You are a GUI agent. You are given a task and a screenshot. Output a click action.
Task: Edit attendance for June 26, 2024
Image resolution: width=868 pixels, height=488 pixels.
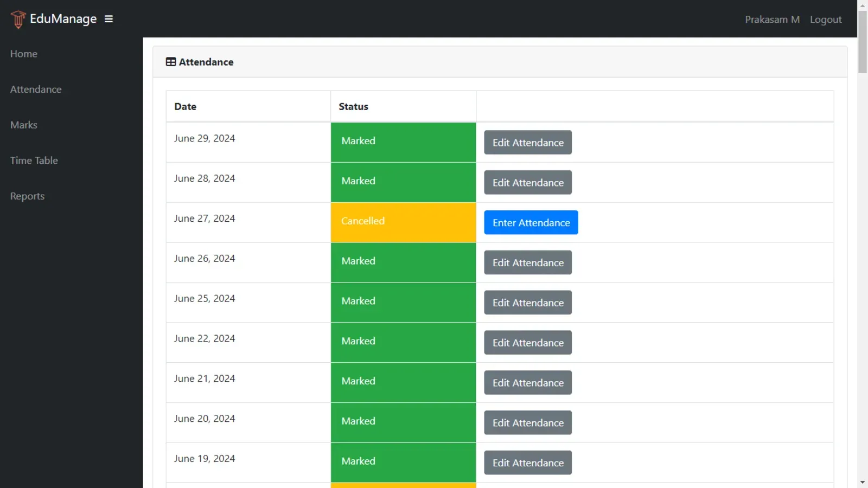click(x=527, y=263)
